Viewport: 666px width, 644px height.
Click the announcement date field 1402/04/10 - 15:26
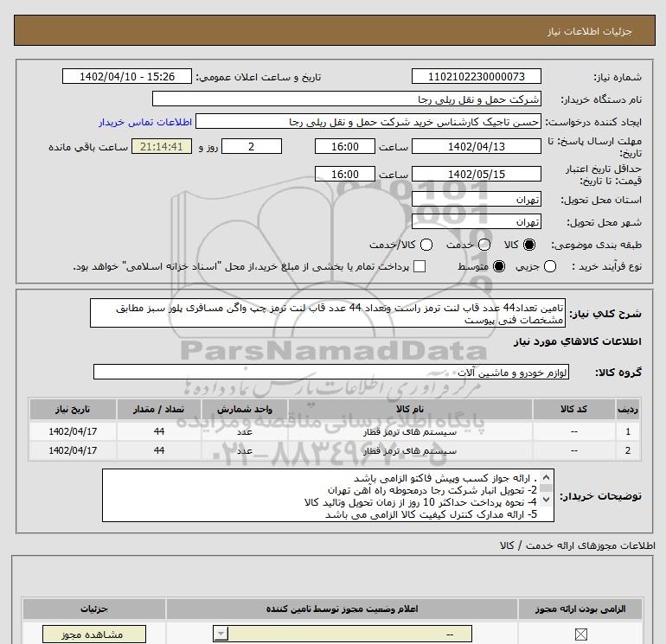point(127,76)
